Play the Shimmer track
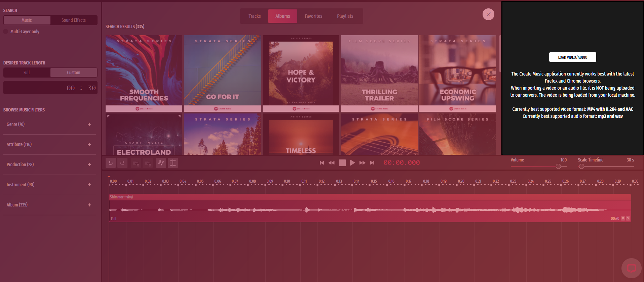The height and width of the screenshot is (282, 644). [x=352, y=163]
